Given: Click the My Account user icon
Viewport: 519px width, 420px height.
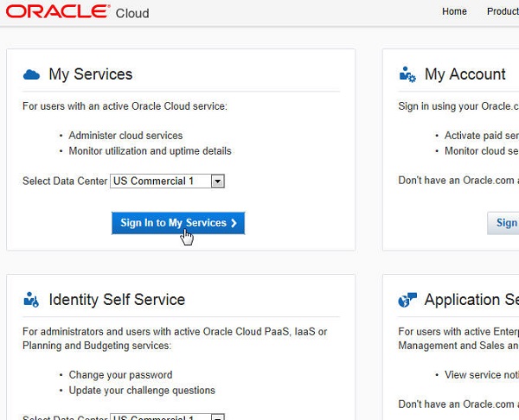Looking at the screenshot, I should [407, 74].
